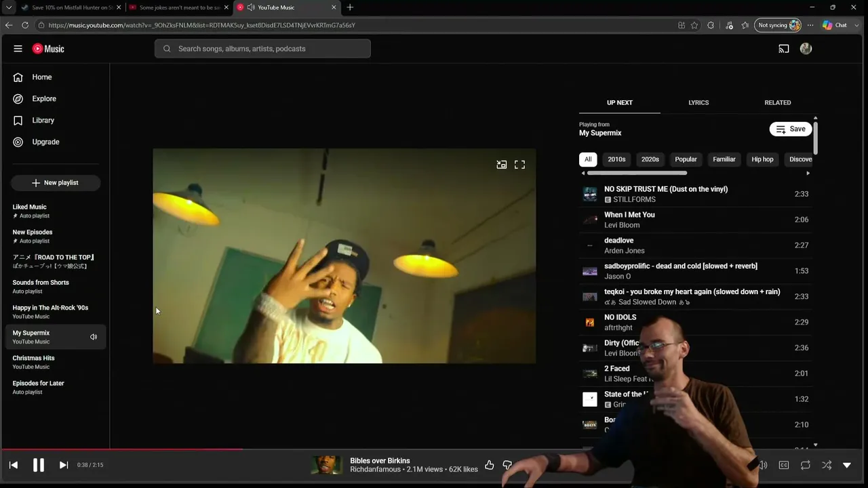Image resolution: width=868 pixels, height=488 pixels.
Task: Reload the page in the browser
Action: coord(25,25)
